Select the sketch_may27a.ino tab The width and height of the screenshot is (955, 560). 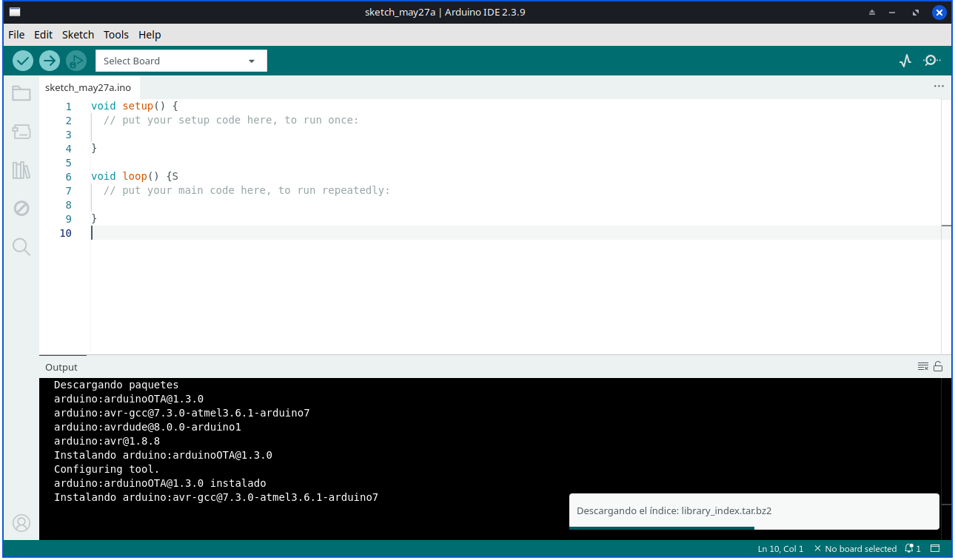tap(88, 87)
